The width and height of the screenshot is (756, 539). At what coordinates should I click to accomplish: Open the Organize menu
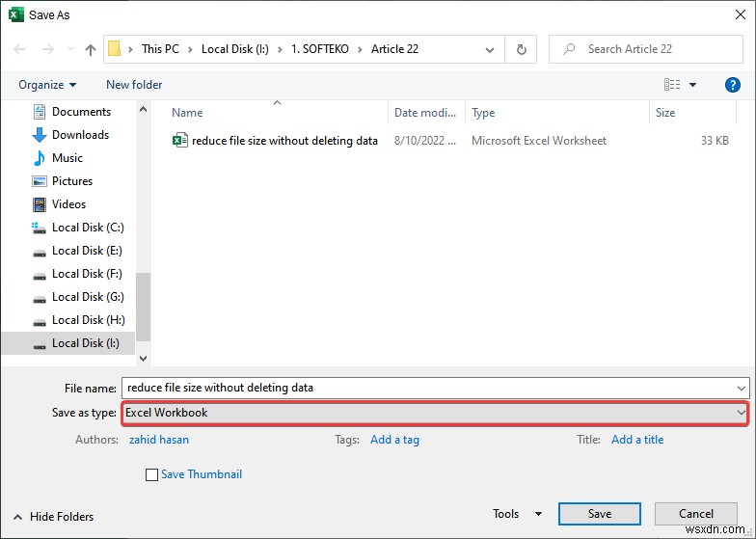[x=47, y=85]
